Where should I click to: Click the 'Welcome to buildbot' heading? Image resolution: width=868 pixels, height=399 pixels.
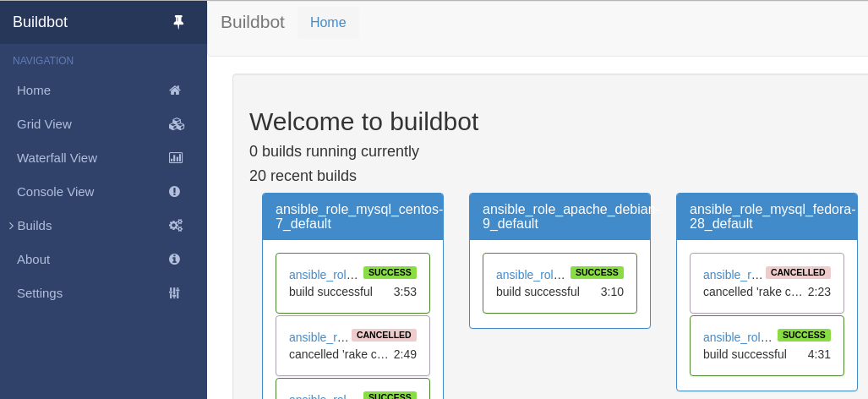[x=363, y=121]
